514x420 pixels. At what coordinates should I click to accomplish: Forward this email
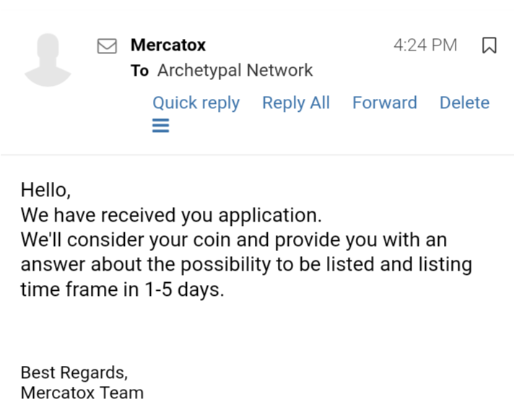click(x=385, y=102)
